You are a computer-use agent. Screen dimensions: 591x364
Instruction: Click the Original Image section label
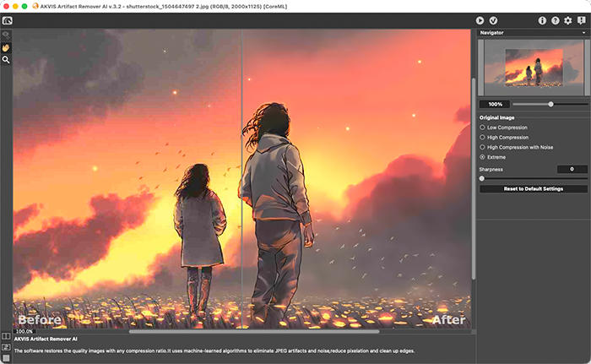tap(496, 117)
